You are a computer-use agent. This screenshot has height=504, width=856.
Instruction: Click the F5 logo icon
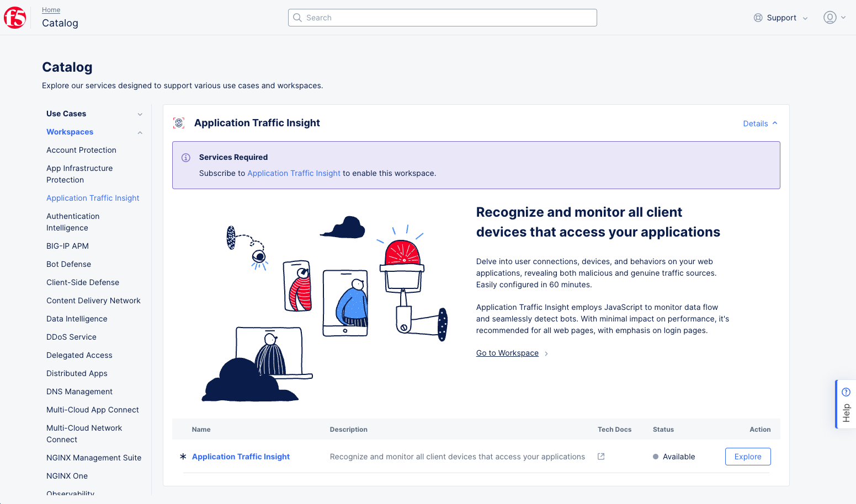pyautogui.click(x=14, y=17)
